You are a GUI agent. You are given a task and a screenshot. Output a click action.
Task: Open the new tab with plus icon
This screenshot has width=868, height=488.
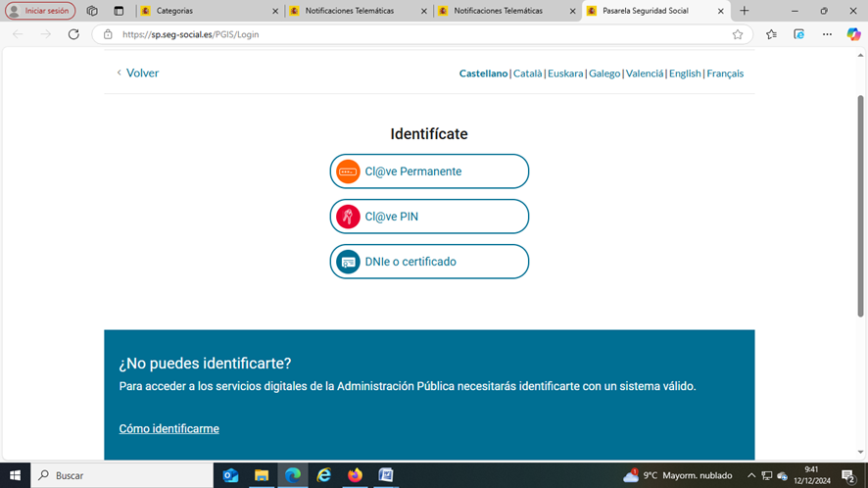pos(745,11)
